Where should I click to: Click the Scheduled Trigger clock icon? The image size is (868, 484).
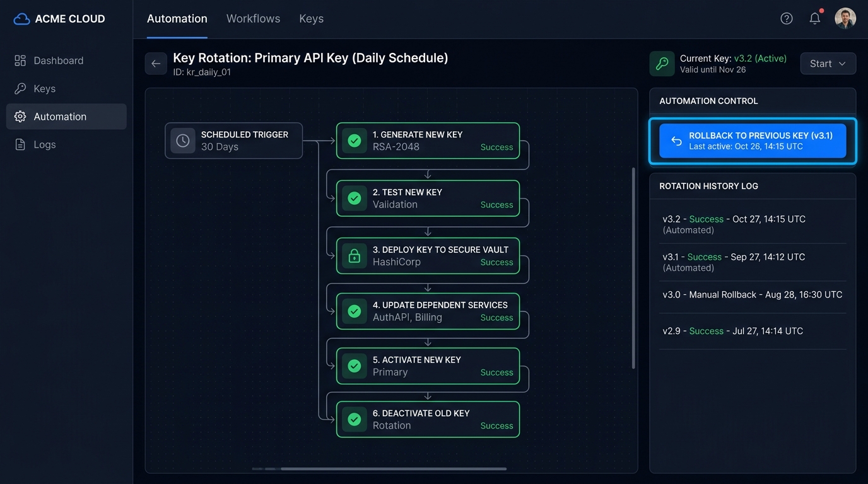coord(183,141)
